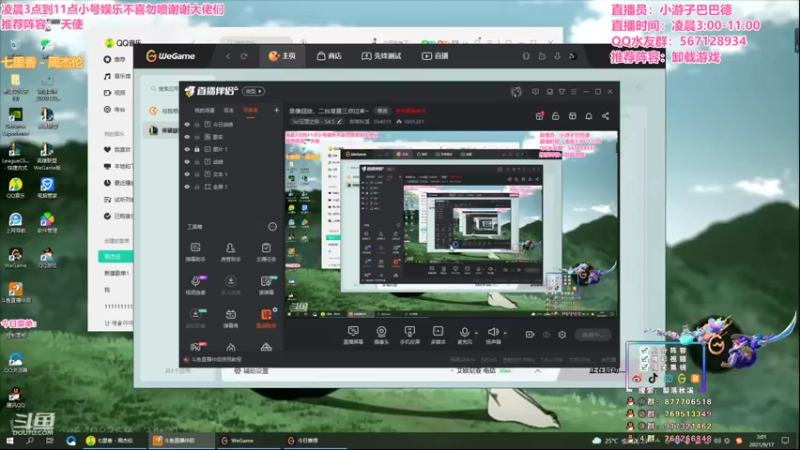
Task: Select the 图片 1 source row
Action: tap(232, 149)
